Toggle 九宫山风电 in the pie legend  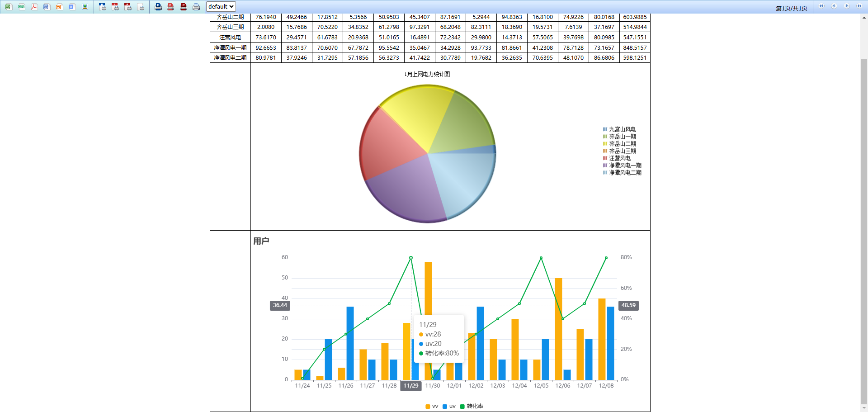point(619,129)
